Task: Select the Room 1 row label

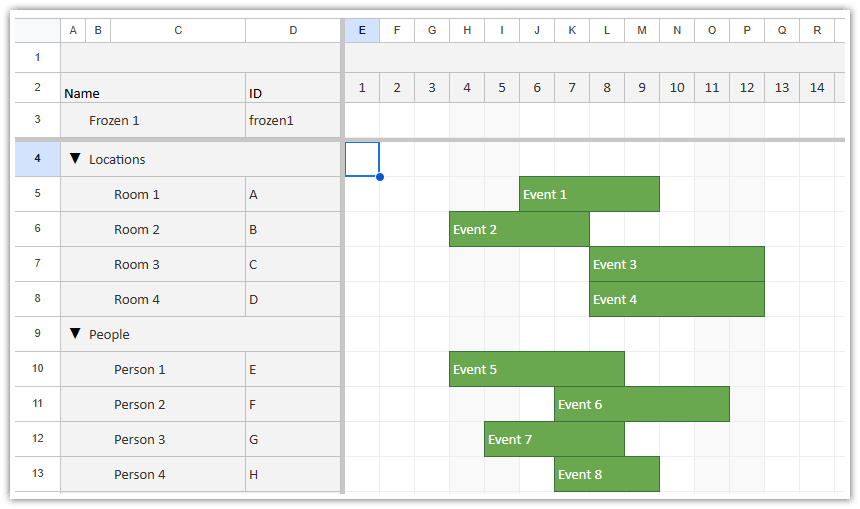Action: tap(137, 195)
